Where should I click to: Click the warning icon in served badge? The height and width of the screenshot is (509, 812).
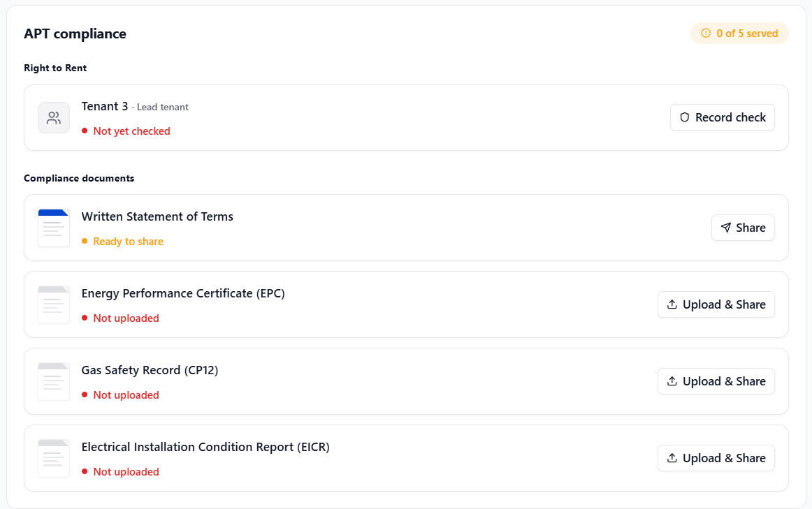tap(706, 33)
